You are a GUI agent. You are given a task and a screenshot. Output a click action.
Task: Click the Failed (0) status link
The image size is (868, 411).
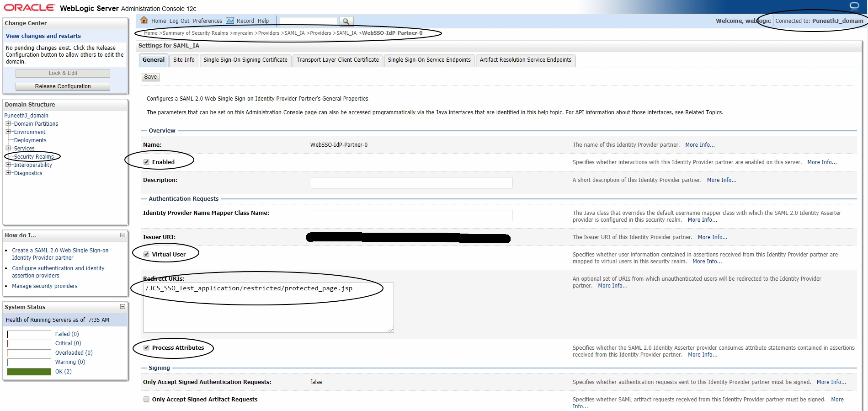[67, 334]
